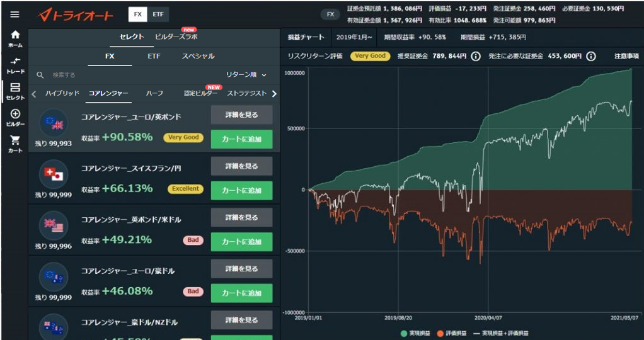Open the 2019年1月～ period selector
644x340 pixels.
coord(354,37)
